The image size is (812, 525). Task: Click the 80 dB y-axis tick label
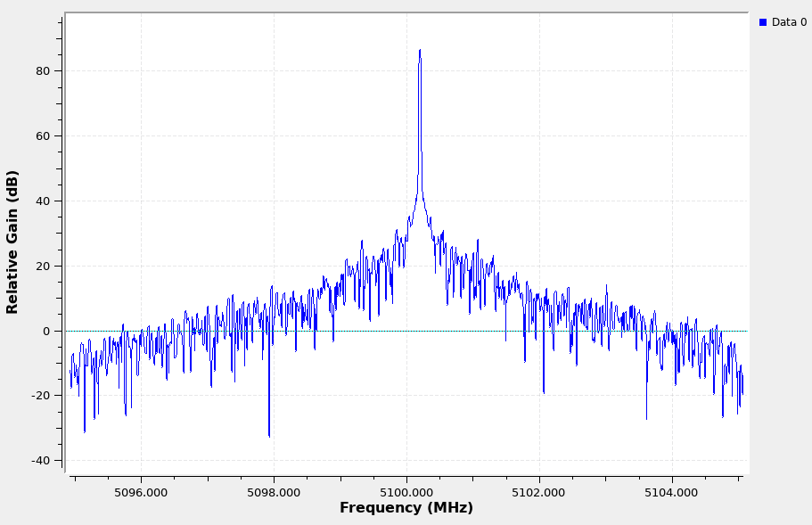coord(44,71)
